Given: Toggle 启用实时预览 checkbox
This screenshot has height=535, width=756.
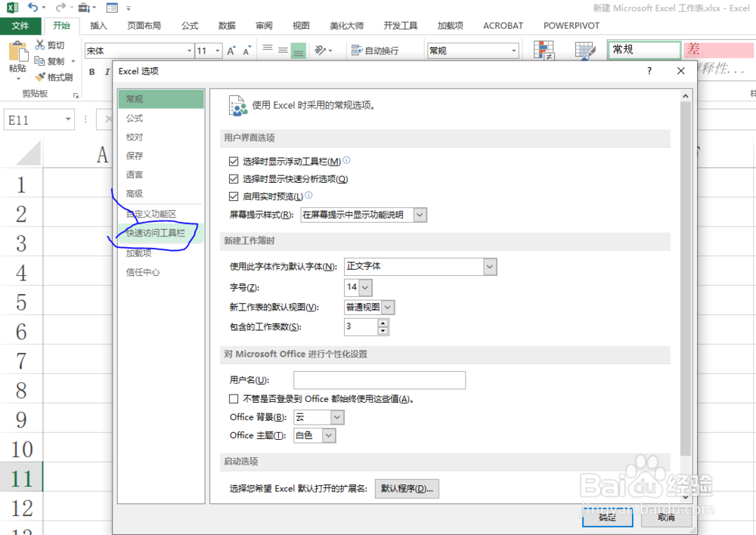Looking at the screenshot, I should 234,196.
